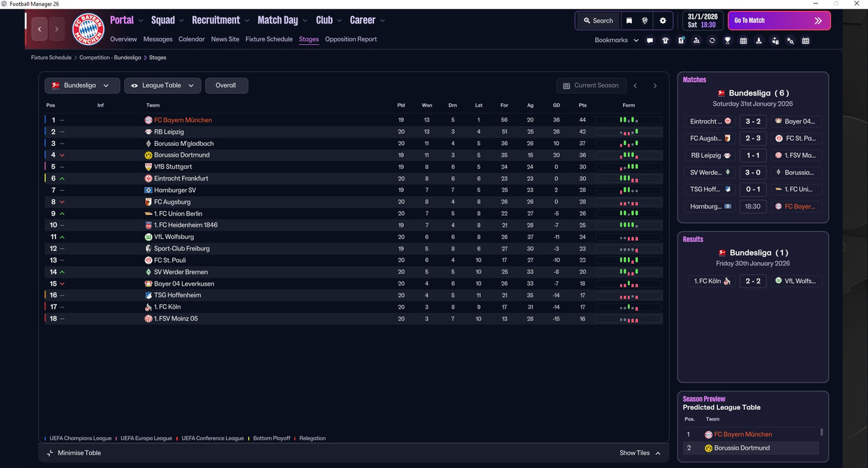Click the staff transfer icon in bookmarks row

[774, 41]
